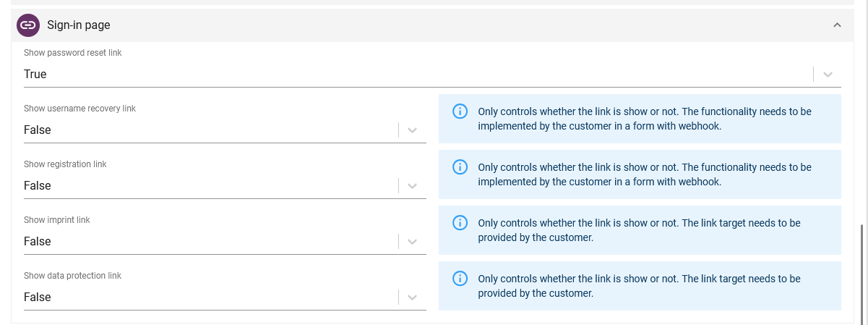Open the Show data protection link dropdown arrow
This screenshot has width=868, height=325.
(x=412, y=297)
